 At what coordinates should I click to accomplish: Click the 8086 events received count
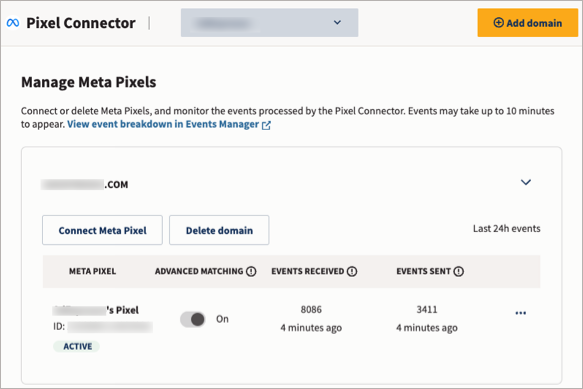(311, 310)
